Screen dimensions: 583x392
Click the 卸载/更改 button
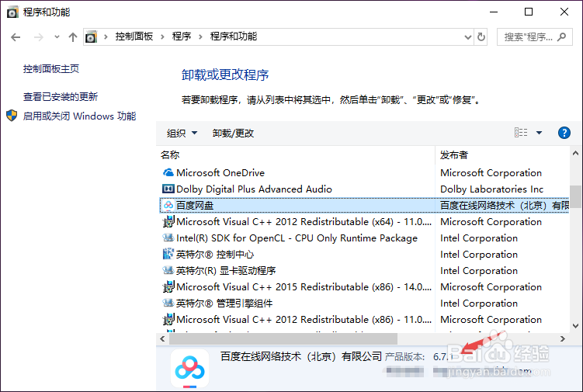coord(233,134)
